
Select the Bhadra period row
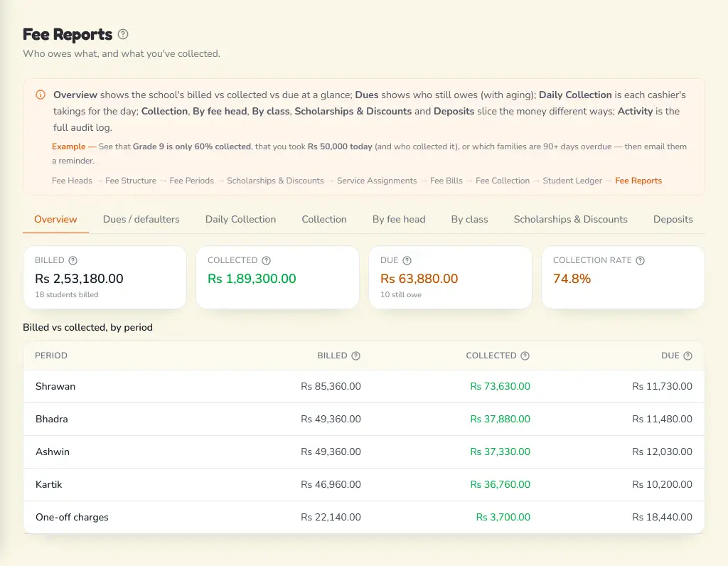tap(364, 420)
